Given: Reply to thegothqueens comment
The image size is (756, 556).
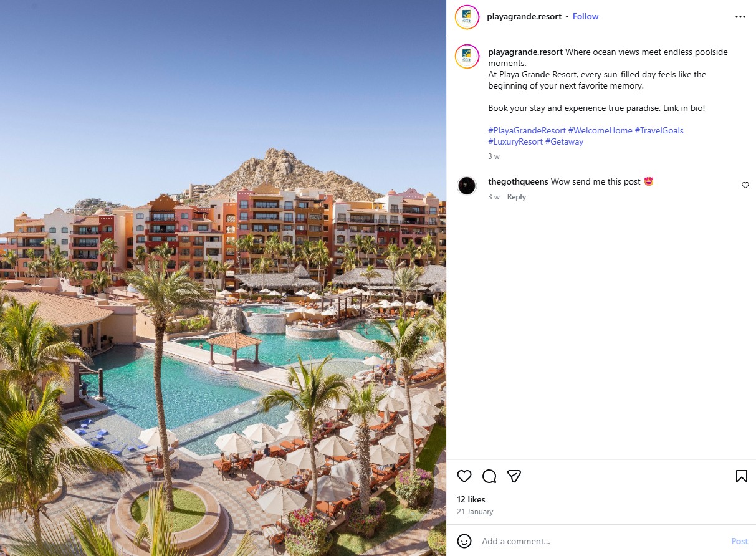Looking at the screenshot, I should (x=516, y=197).
